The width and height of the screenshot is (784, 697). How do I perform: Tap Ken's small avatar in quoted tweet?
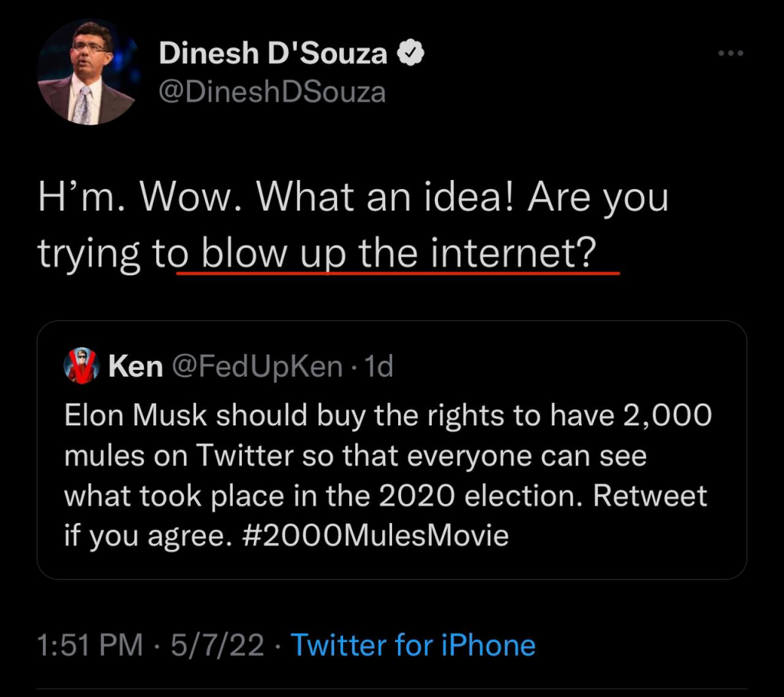coord(80,367)
